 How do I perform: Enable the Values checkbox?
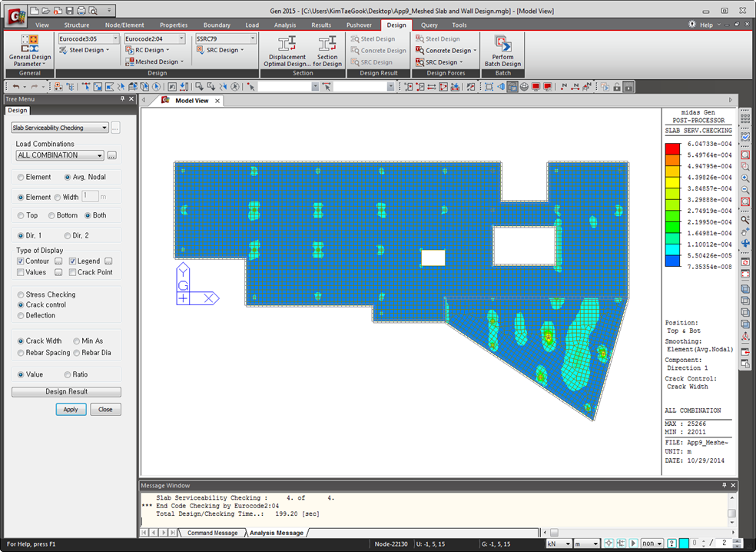pos(20,272)
